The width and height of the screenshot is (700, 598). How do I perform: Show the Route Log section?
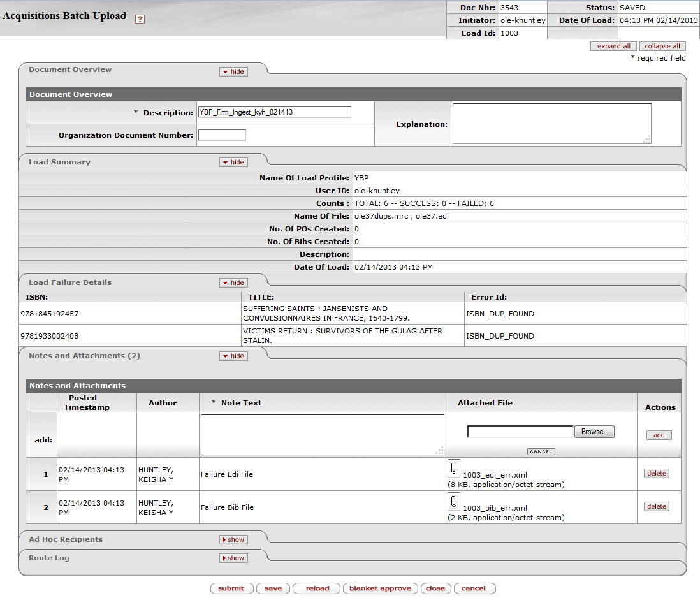233,558
